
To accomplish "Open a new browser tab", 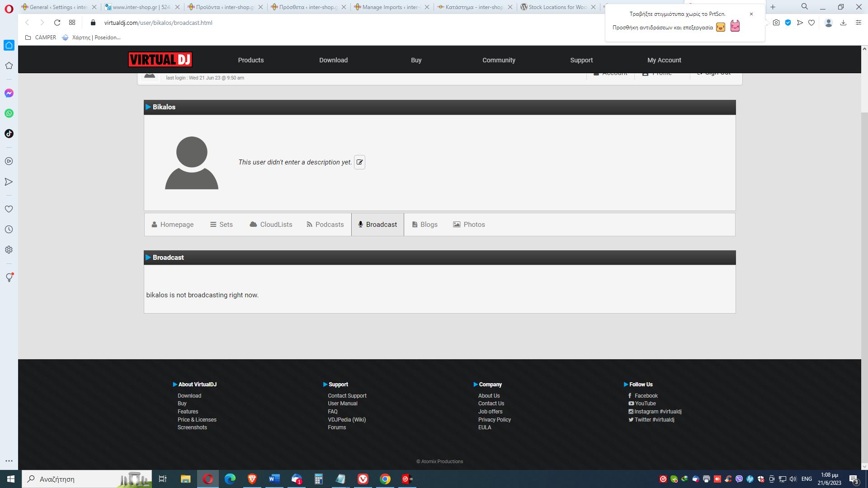I will (773, 7).
